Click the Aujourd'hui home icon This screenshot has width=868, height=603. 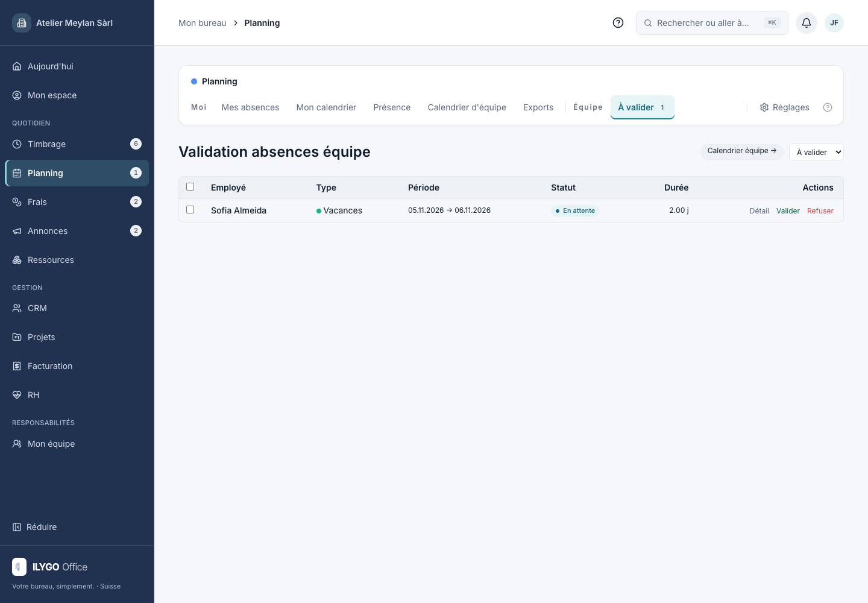17,66
